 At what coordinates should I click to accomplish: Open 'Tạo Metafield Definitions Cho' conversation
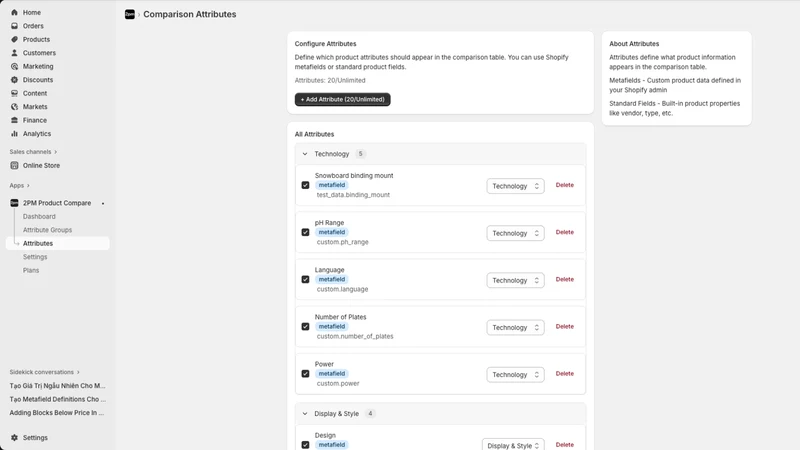[x=58, y=399]
